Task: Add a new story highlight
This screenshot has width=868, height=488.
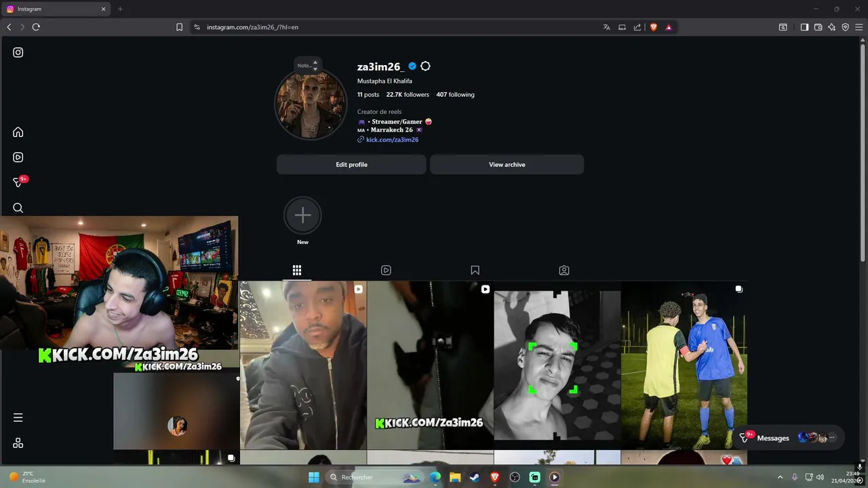Action: coord(302,216)
